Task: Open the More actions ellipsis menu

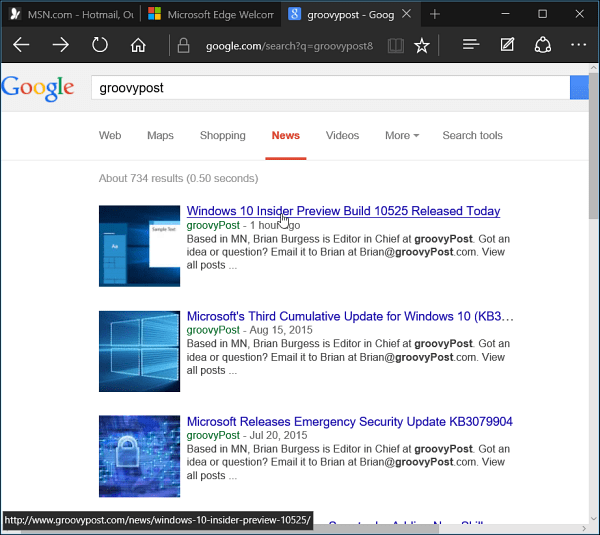Action: 578,45
